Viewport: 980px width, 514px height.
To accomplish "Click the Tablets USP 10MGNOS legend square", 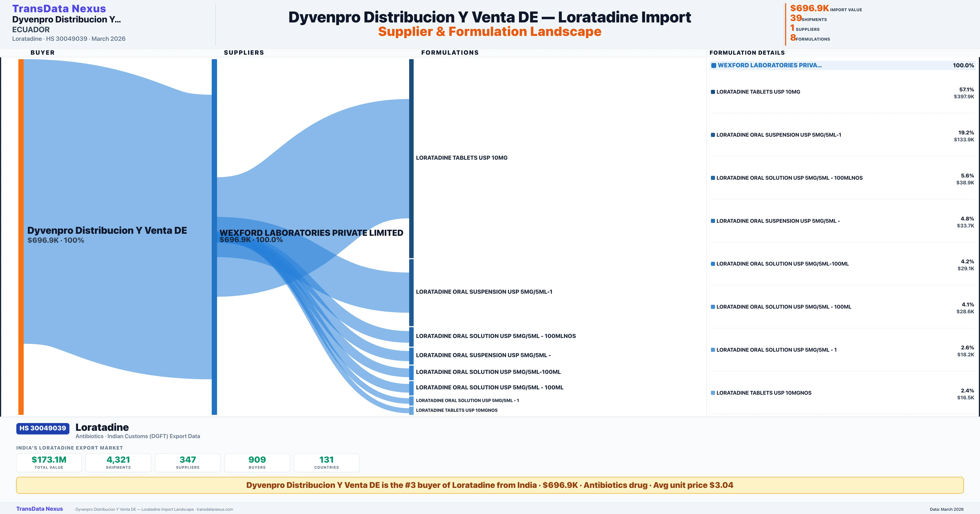I will pyautogui.click(x=713, y=393).
